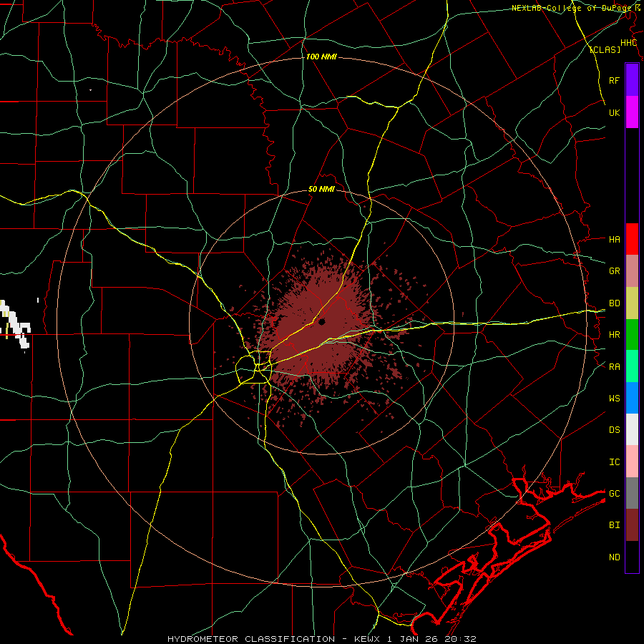644x644 pixels.
Task: Click the HA legend label
Action: [614, 239]
